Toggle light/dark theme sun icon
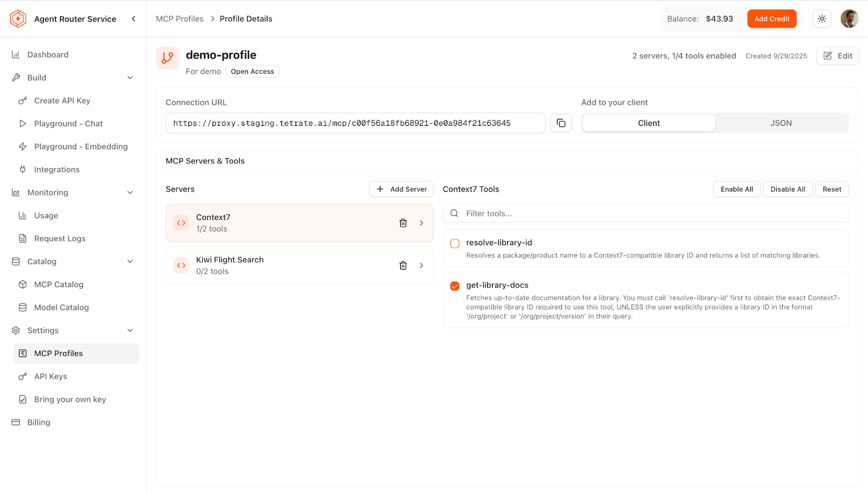Screen dimensions: 868x491 (822, 19)
